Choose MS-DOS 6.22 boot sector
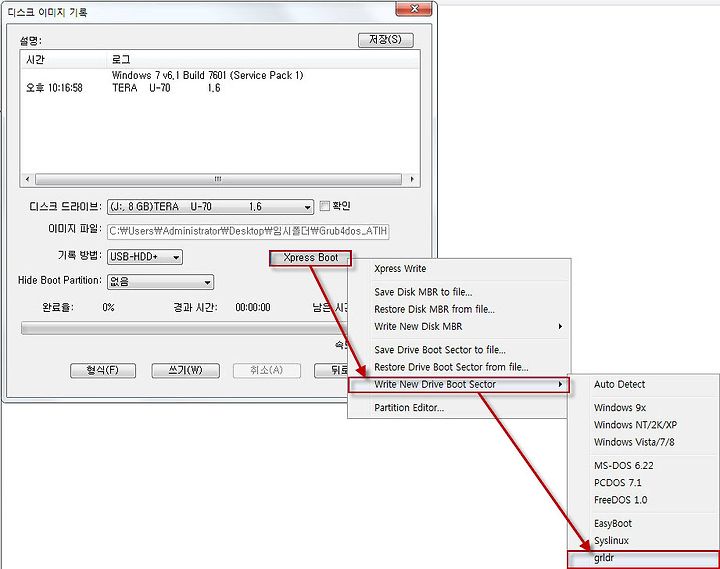Viewport: 720px width, 569px height. 644,466
